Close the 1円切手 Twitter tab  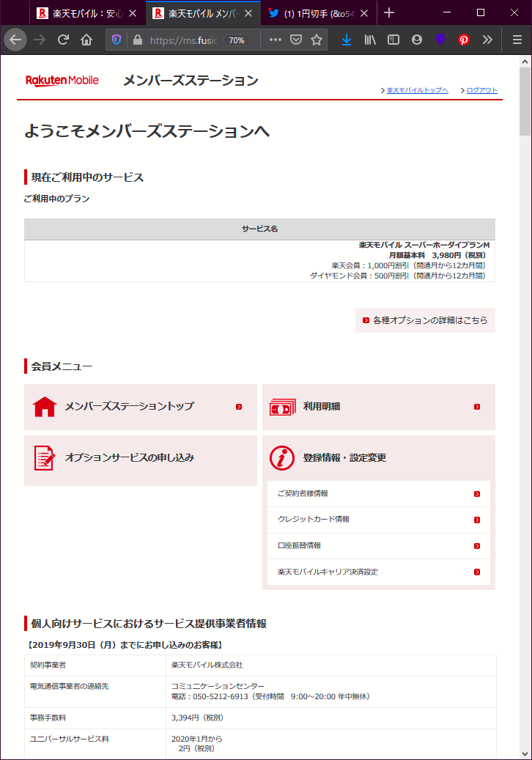click(x=364, y=14)
